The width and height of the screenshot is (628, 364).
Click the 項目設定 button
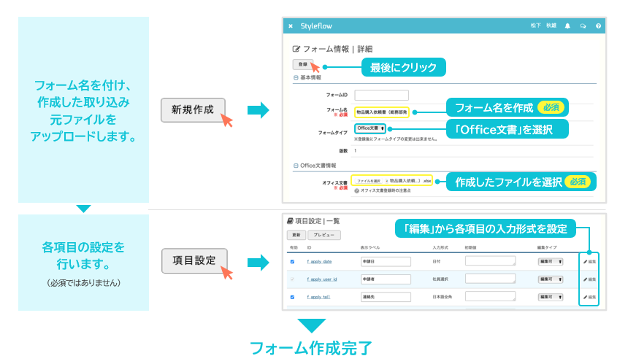click(194, 261)
